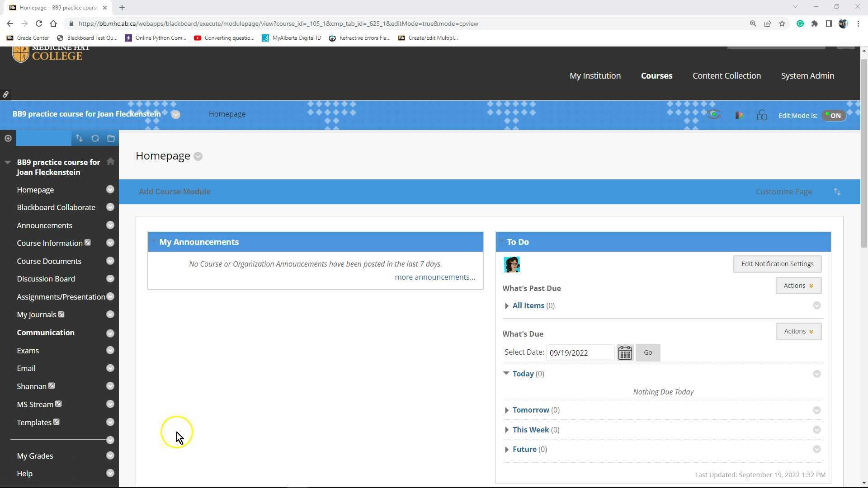Click the Select Date input field
Viewport: 868px width, 488px height.
(x=580, y=353)
